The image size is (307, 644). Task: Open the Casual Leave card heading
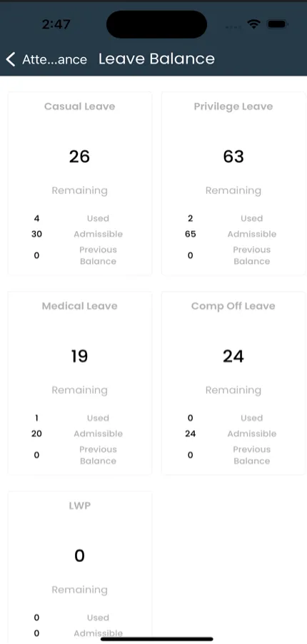coord(80,106)
